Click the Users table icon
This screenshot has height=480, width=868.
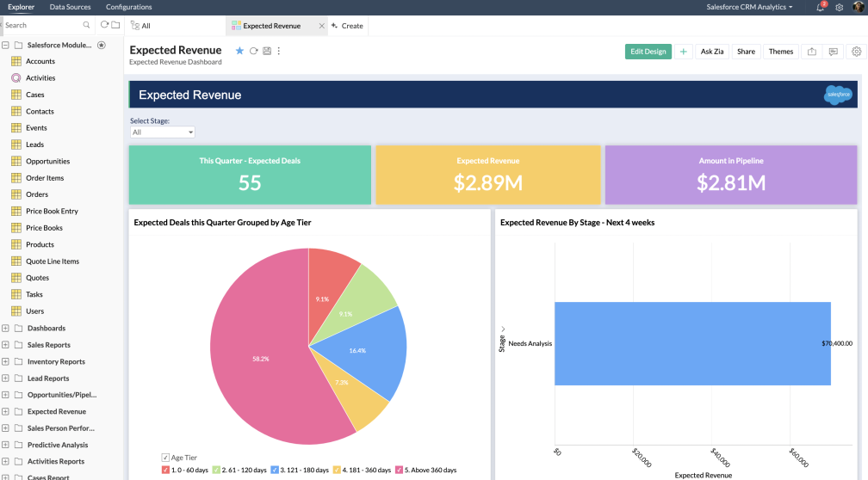(16, 311)
